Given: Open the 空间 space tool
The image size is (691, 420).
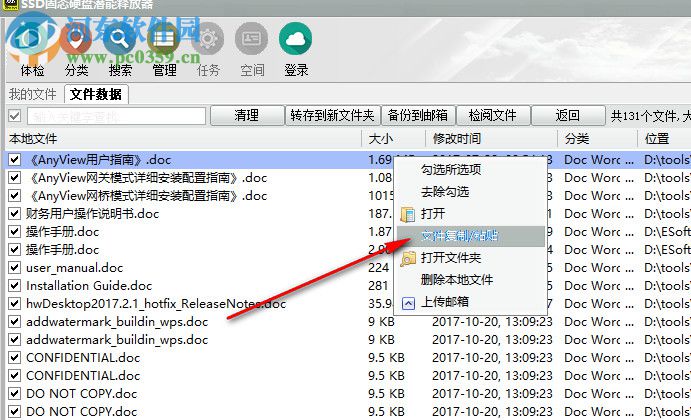Looking at the screenshot, I should 252,51.
